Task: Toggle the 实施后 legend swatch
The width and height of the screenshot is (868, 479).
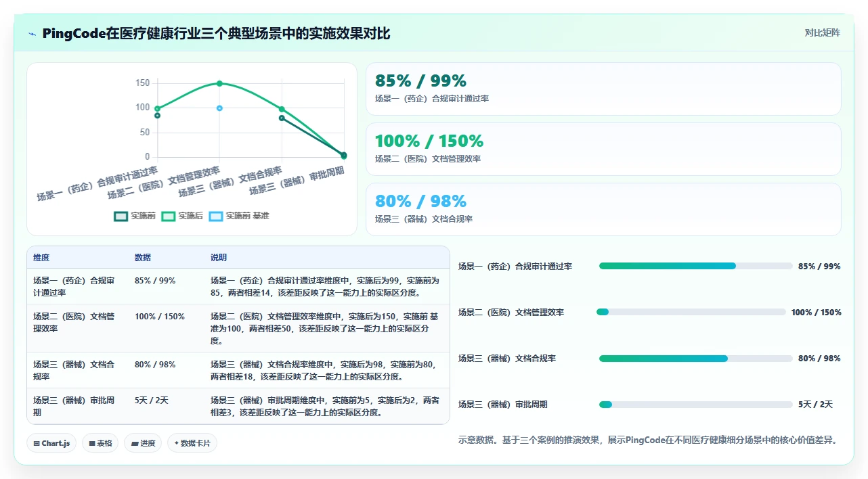Action: [169, 216]
